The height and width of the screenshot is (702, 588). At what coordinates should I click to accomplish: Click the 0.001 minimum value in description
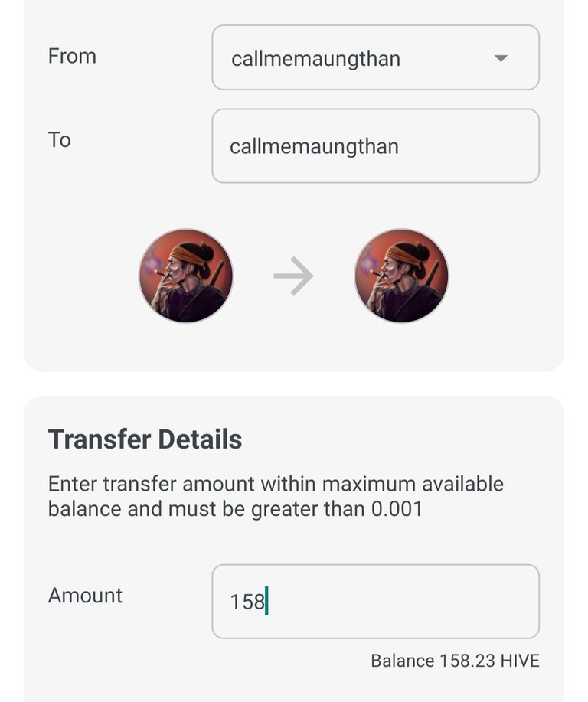coord(397,508)
